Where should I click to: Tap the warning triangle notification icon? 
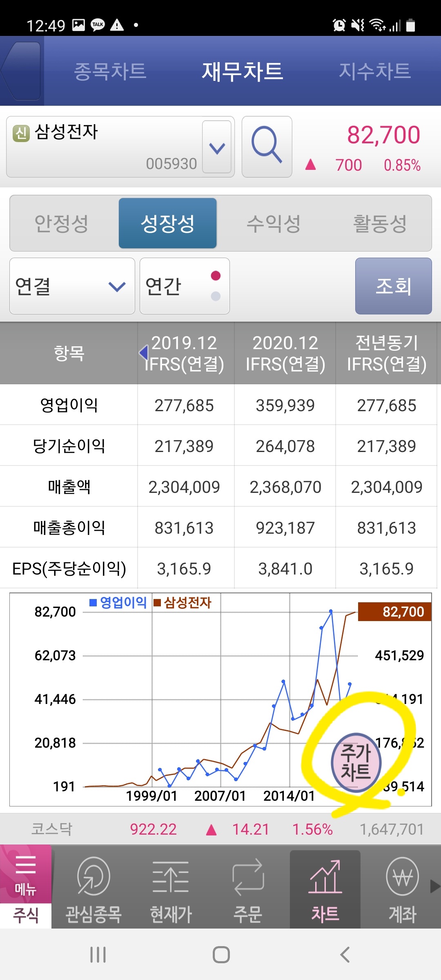[x=117, y=25]
